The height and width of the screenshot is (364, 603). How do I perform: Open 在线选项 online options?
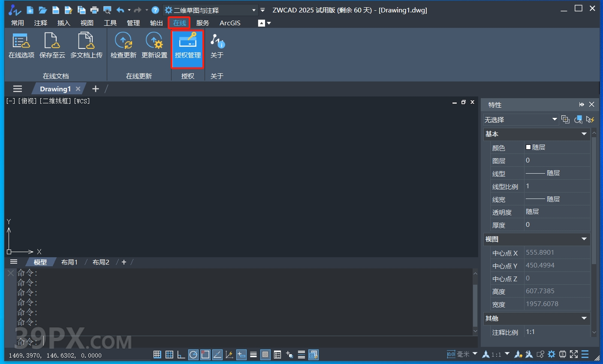coord(21,45)
